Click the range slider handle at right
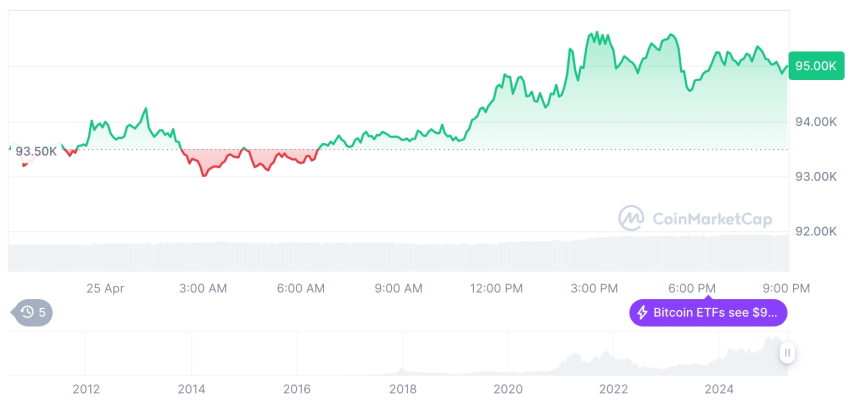 pos(788,353)
